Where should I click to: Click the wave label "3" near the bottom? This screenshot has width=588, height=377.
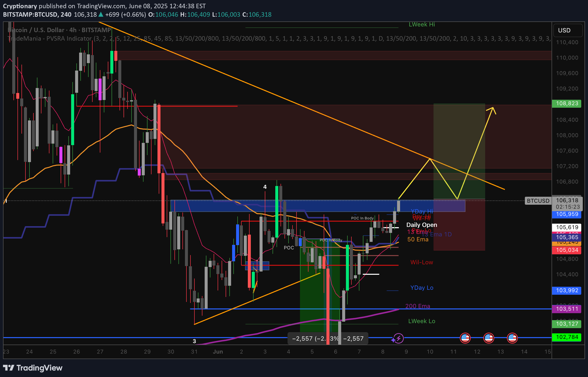(x=194, y=341)
